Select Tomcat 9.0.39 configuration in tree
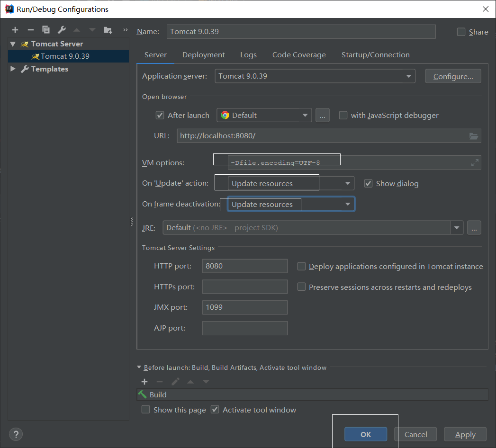Image resolution: width=496 pixels, height=448 pixels. (x=68, y=56)
